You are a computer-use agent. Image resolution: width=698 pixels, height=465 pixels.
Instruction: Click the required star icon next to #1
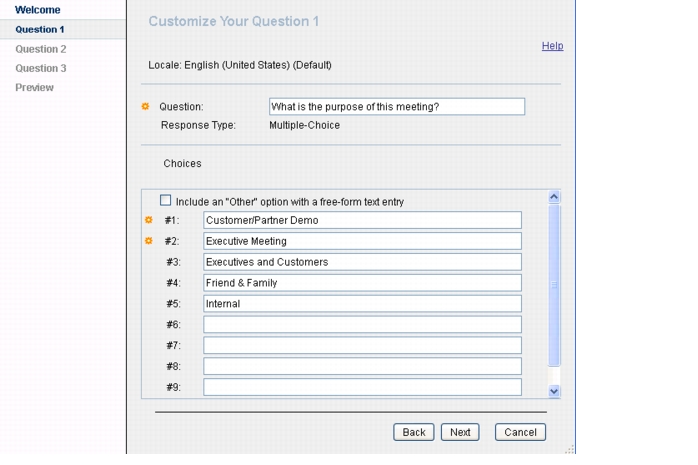tap(149, 220)
